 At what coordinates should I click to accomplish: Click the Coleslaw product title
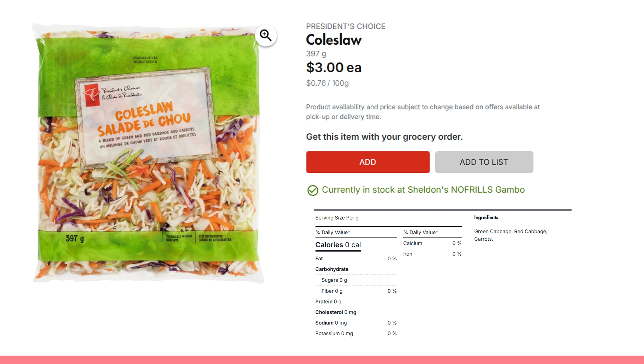(x=333, y=40)
